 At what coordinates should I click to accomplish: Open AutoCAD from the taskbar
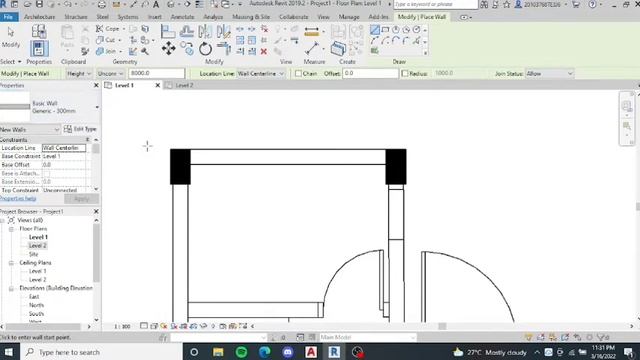pyautogui.click(x=311, y=352)
